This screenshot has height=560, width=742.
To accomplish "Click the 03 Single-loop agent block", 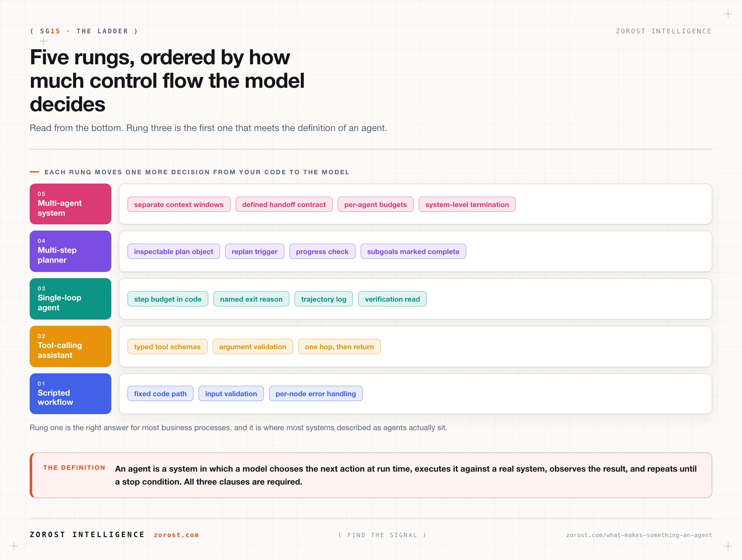I will click(x=70, y=299).
